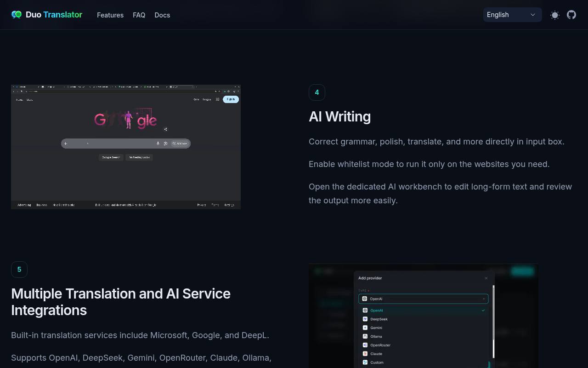Click the Gemini provider icon
This screenshot has height=368, width=588.
pos(365,328)
